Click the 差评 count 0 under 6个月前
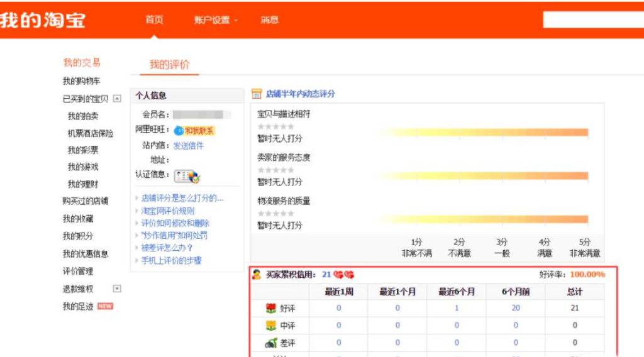Image resolution: width=644 pixels, height=357 pixels. [x=516, y=343]
